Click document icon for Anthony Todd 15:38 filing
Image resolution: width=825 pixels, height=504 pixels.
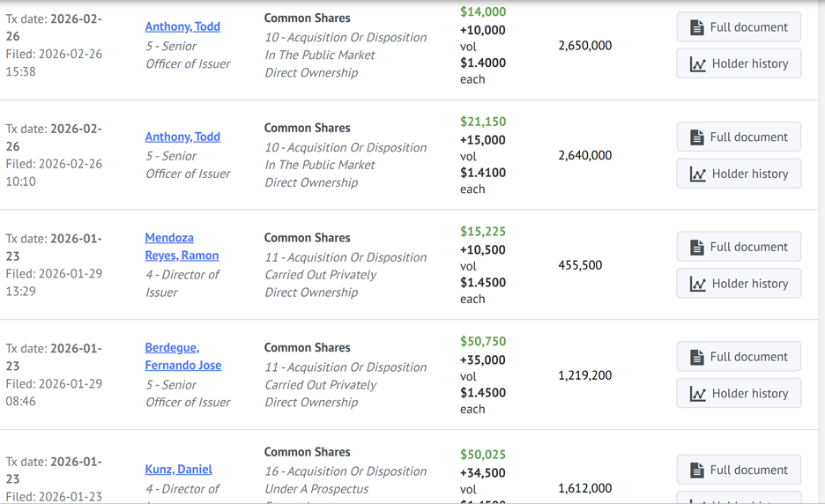[x=696, y=27]
